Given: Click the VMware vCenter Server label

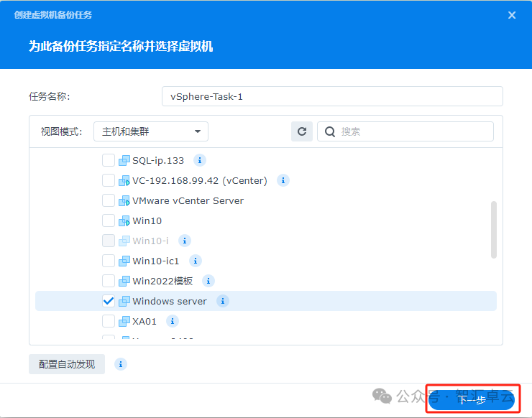Looking at the screenshot, I should pyautogui.click(x=188, y=200).
